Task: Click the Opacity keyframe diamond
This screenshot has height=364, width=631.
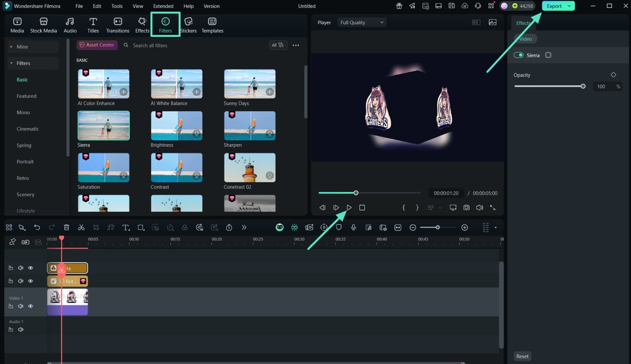Action: tap(614, 75)
